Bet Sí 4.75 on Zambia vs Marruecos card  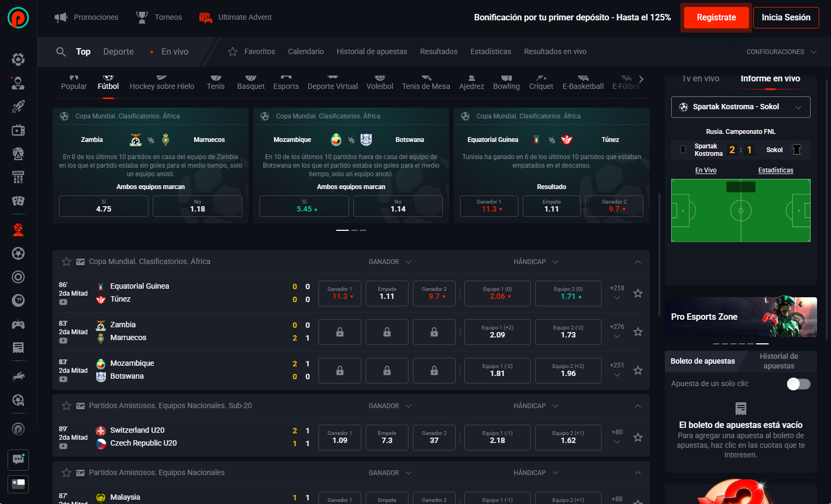[103, 206]
